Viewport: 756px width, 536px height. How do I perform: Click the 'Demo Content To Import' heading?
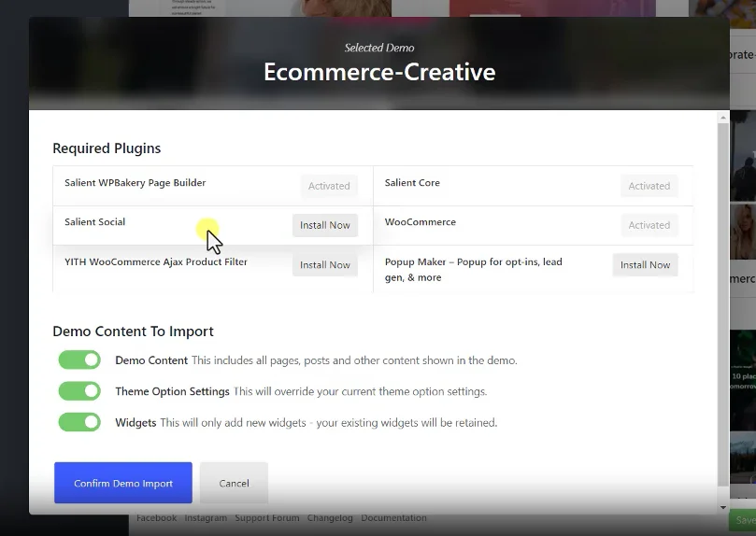point(133,331)
